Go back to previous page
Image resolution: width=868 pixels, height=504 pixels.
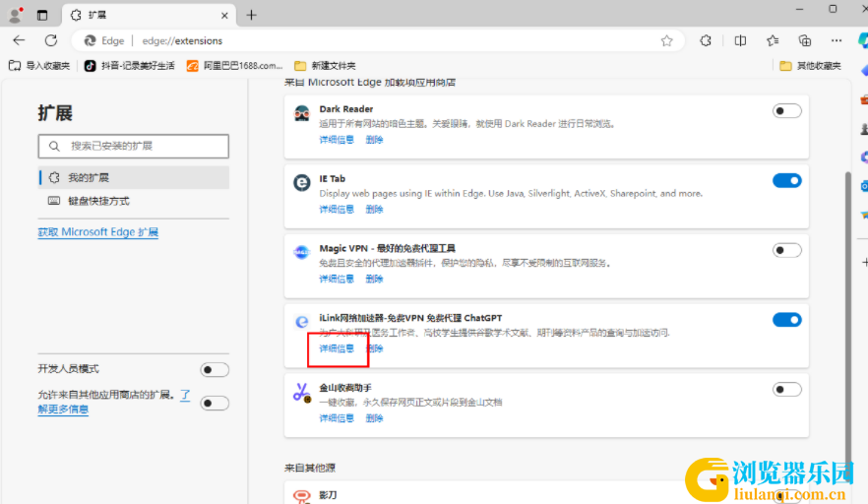coord(19,40)
